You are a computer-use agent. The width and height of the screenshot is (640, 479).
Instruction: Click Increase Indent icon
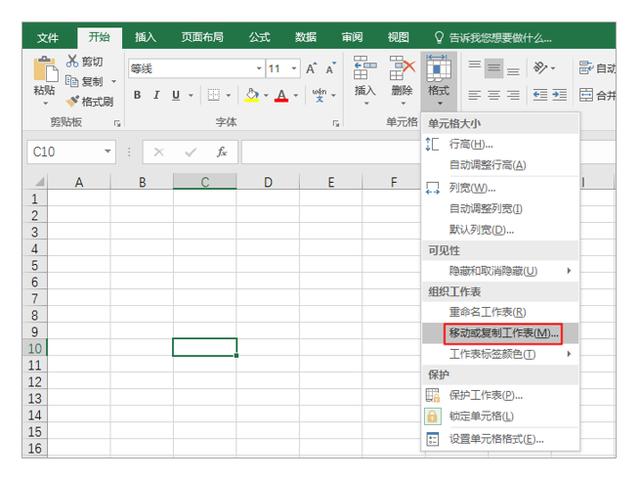559,95
